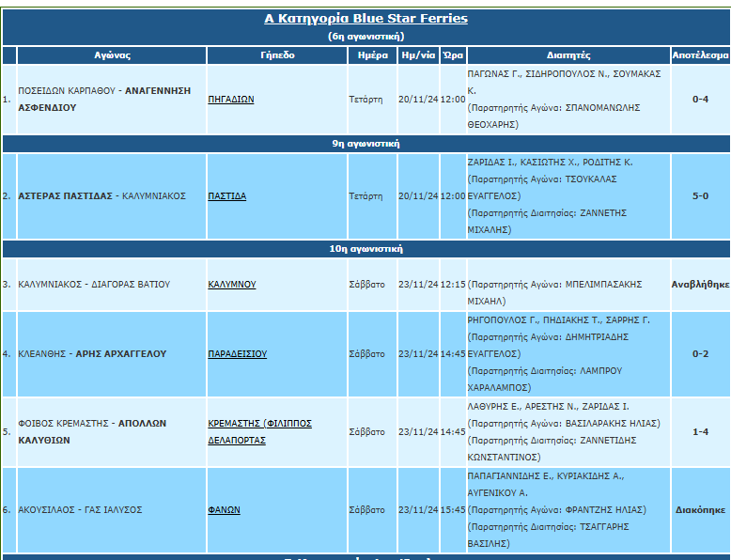Click date 23/11/24 in ΚΛΕΑΝΘΗΣ row

coord(418,354)
